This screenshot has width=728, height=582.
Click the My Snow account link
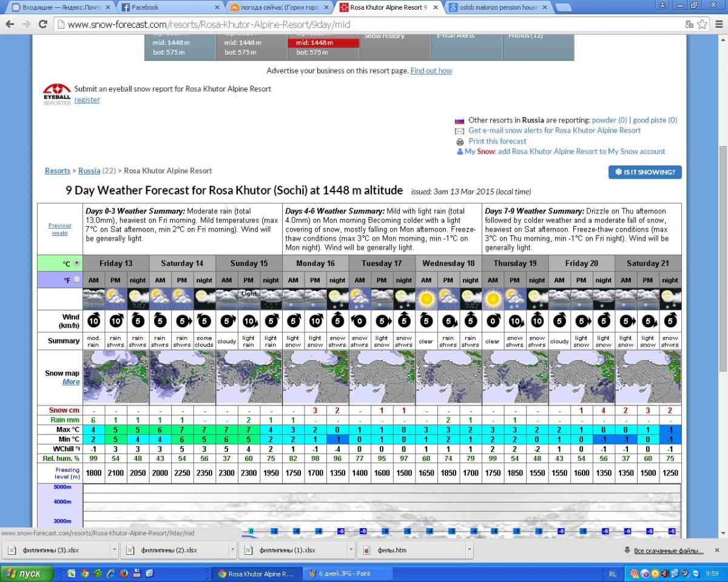[565, 152]
